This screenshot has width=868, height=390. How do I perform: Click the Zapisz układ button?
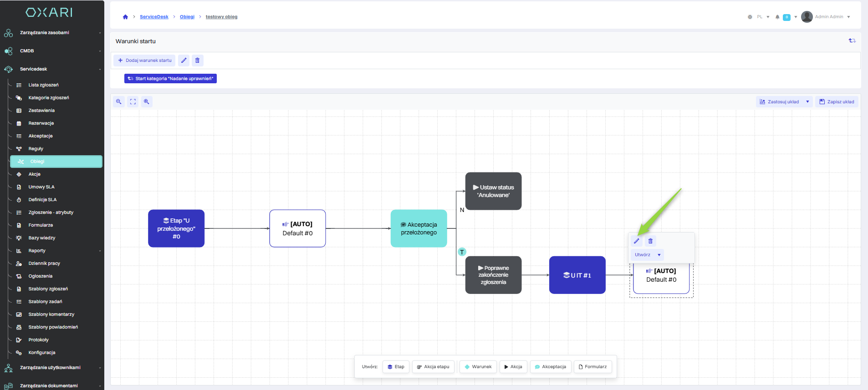(837, 102)
